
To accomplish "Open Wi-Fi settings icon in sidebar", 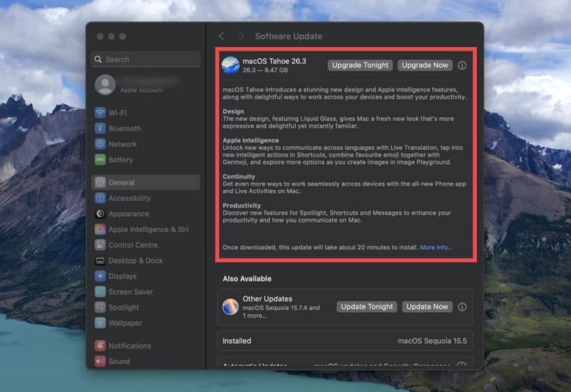I will click(x=100, y=113).
